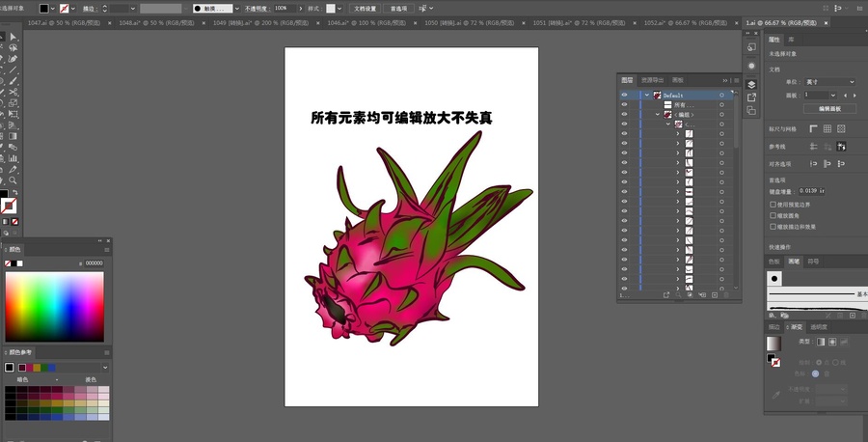Toggle transparency grid icon in Properties
Screen dimensions: 868x442
pos(841,128)
